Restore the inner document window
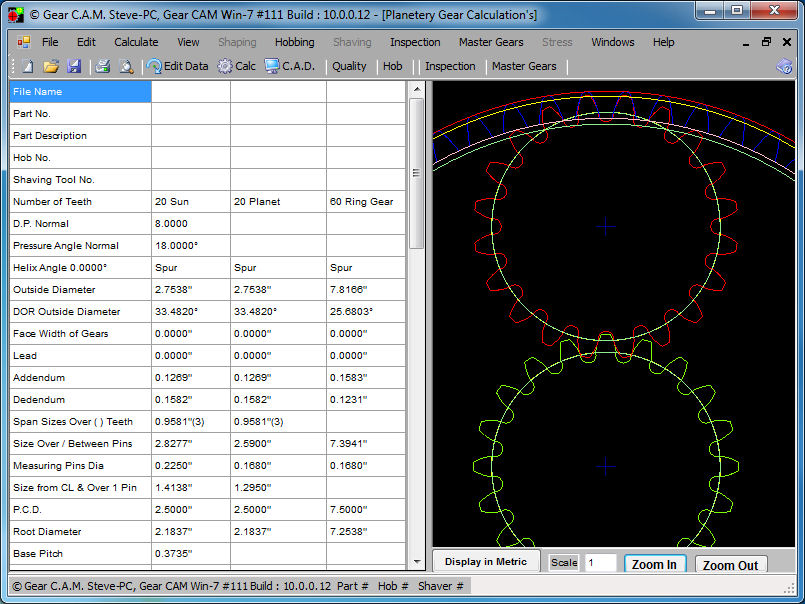The image size is (805, 604). (766, 42)
